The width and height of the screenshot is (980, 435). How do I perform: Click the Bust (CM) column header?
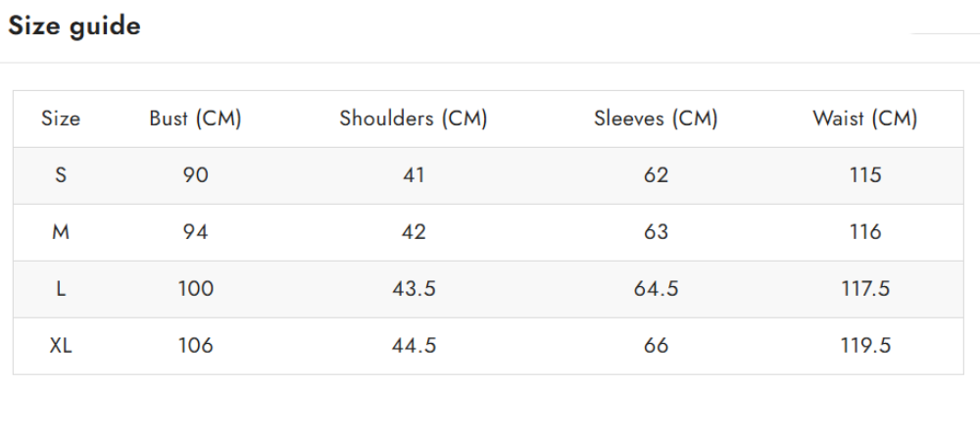coord(195,120)
